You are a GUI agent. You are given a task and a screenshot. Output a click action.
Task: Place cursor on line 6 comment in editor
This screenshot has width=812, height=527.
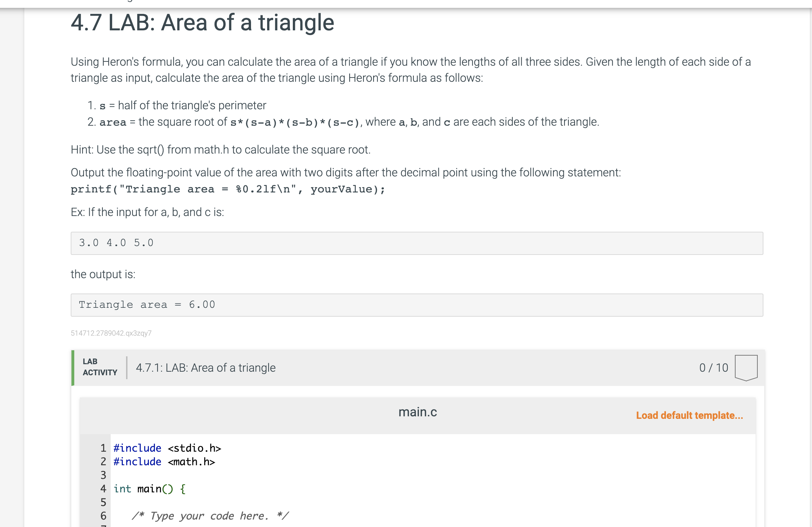(x=210, y=516)
